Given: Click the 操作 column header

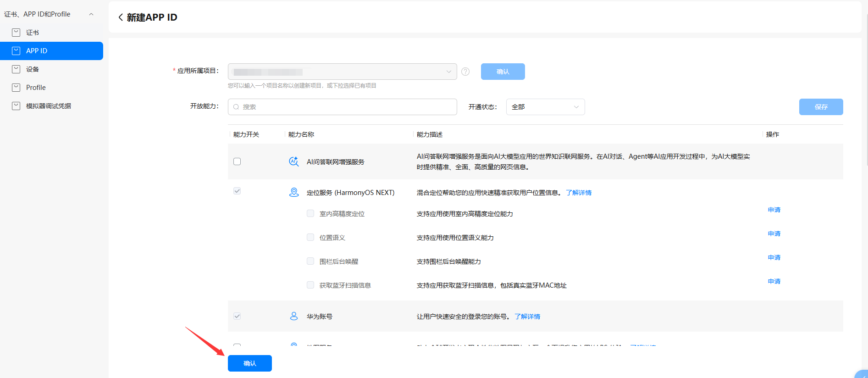Looking at the screenshot, I should point(773,134).
